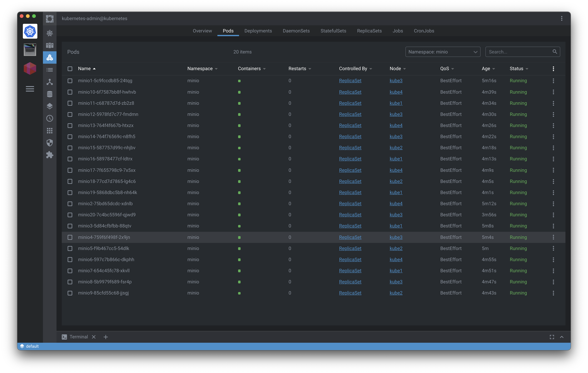Maximize the terminal dock panel
The width and height of the screenshot is (588, 373).
click(x=552, y=337)
